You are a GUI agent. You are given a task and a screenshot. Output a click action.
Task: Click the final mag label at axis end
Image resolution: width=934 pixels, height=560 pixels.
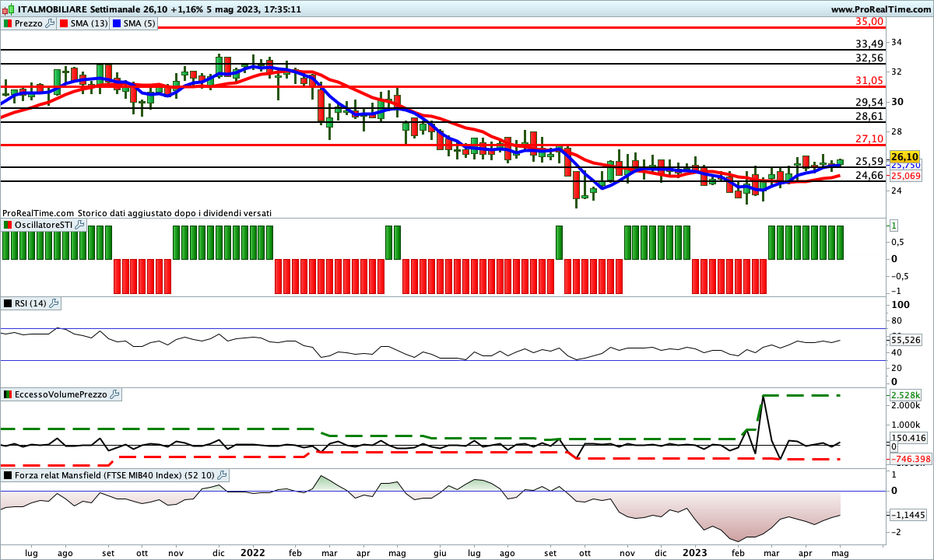coord(841,553)
